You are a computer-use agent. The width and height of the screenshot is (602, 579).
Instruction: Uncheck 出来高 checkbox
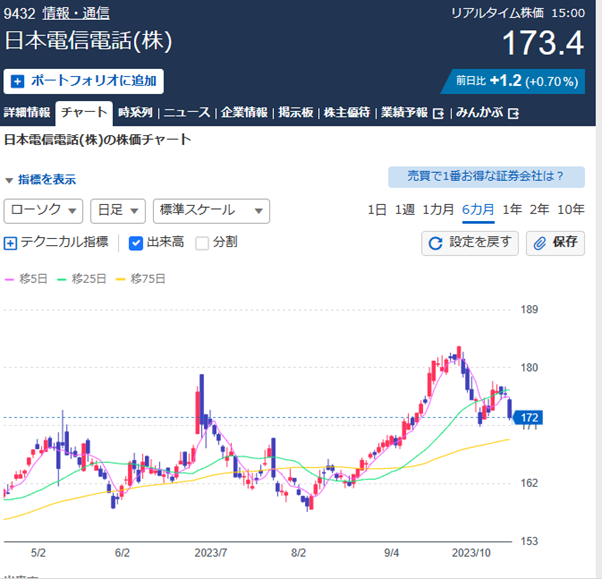136,243
